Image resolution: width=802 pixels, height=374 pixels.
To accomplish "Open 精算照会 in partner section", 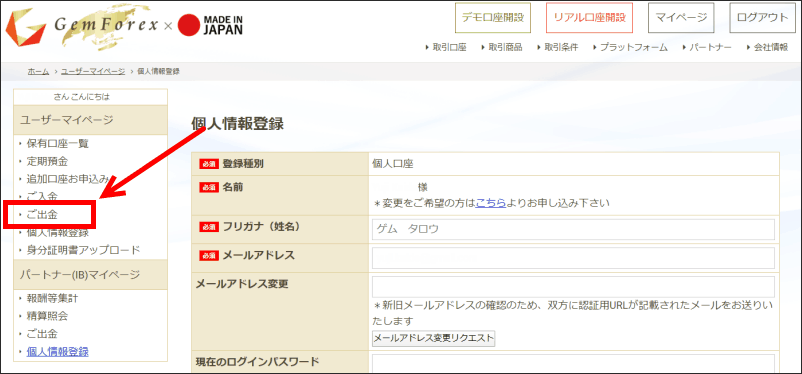I will (47, 316).
